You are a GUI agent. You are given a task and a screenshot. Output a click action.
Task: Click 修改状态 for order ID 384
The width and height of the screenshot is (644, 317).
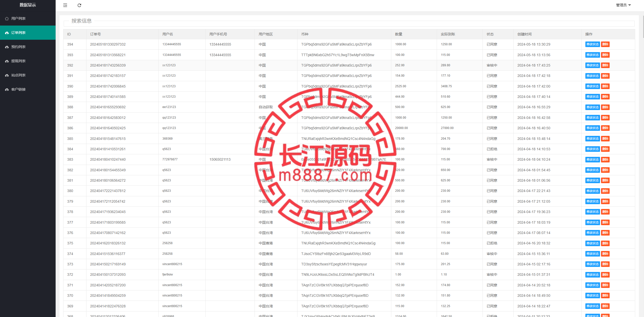592,149
